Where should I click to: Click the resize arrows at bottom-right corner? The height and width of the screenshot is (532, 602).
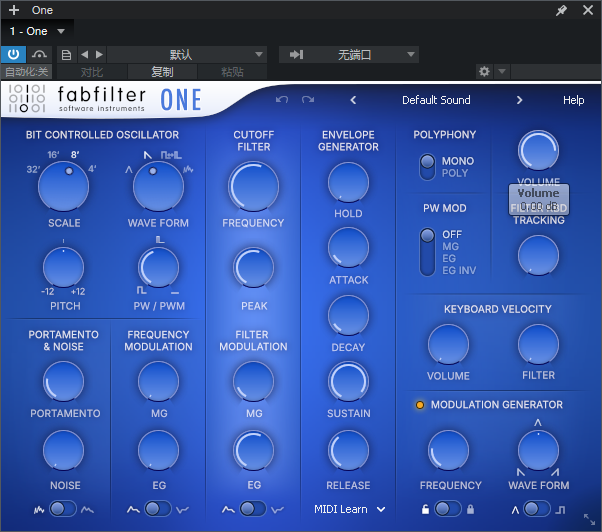point(589,519)
